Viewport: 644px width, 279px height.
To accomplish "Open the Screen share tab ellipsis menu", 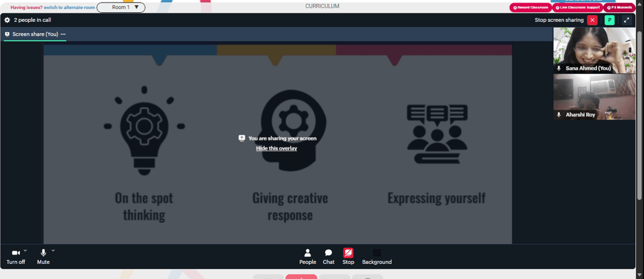I will [63, 34].
